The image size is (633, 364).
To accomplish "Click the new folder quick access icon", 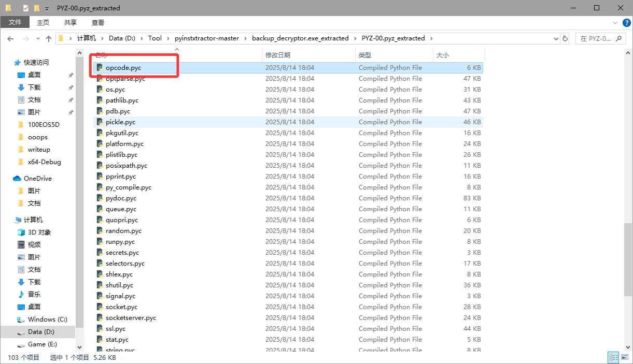I will [x=37, y=8].
